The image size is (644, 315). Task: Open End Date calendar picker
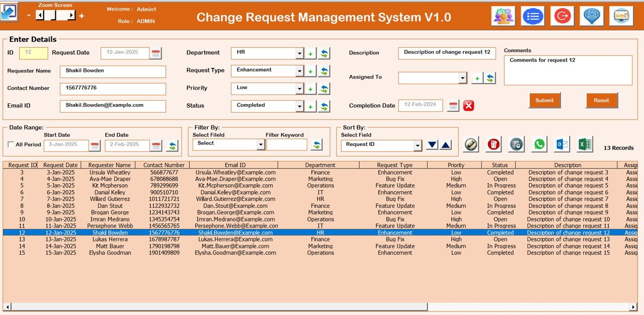pyautogui.click(x=156, y=146)
